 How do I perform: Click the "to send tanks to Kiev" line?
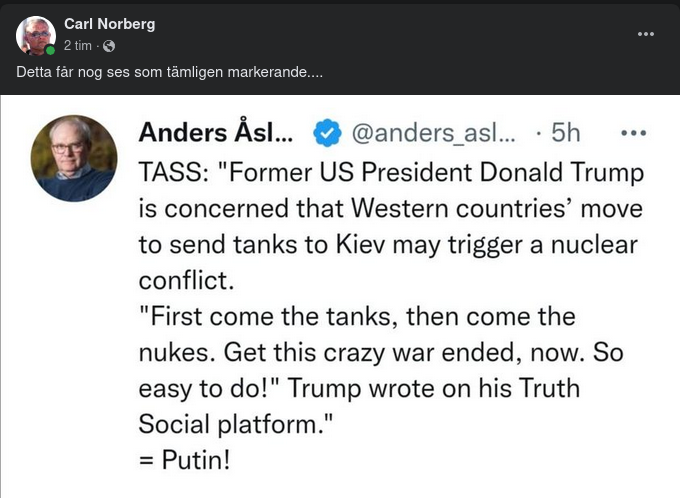[x=389, y=245]
